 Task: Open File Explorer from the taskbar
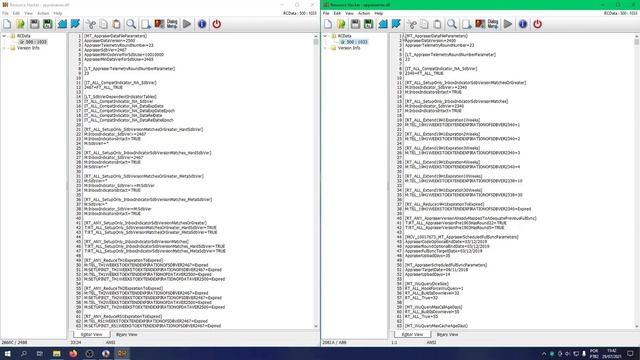click(x=56, y=353)
